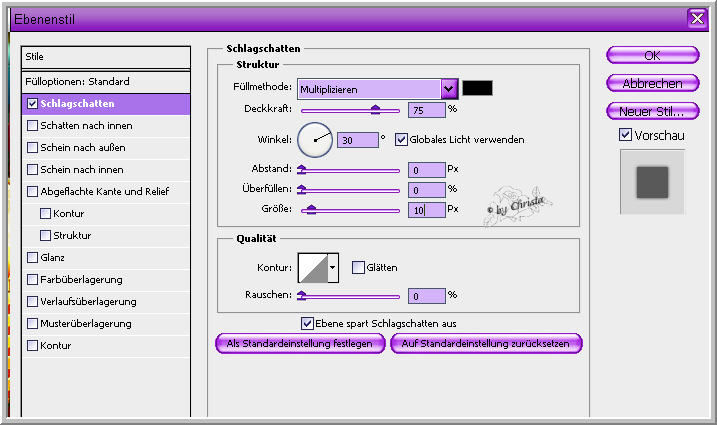Click the style preview thumbnail
Viewport: 717px width, 425px height.
(652, 182)
